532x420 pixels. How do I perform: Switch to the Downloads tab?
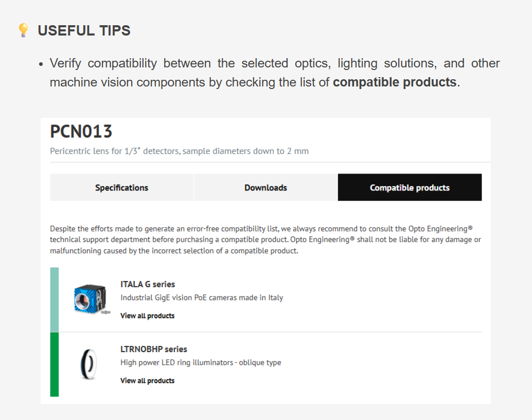(x=265, y=187)
